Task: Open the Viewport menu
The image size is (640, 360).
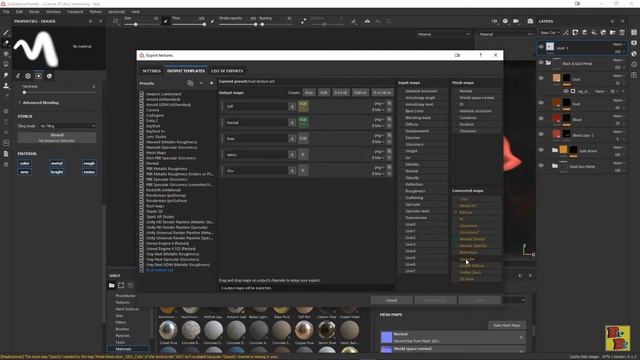Action: point(75,12)
